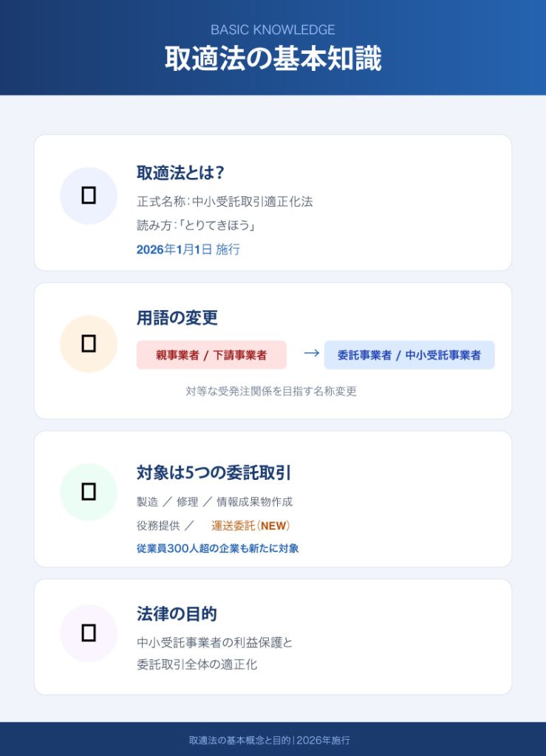
Task: Click the orange circle icon beside 用語の変更
Action: tap(89, 343)
